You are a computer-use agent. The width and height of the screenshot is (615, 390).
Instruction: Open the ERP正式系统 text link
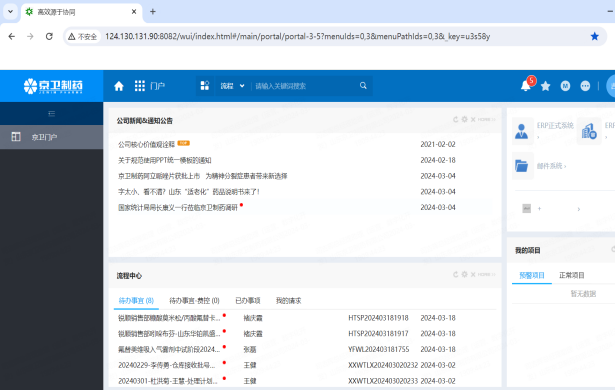[x=555, y=126]
